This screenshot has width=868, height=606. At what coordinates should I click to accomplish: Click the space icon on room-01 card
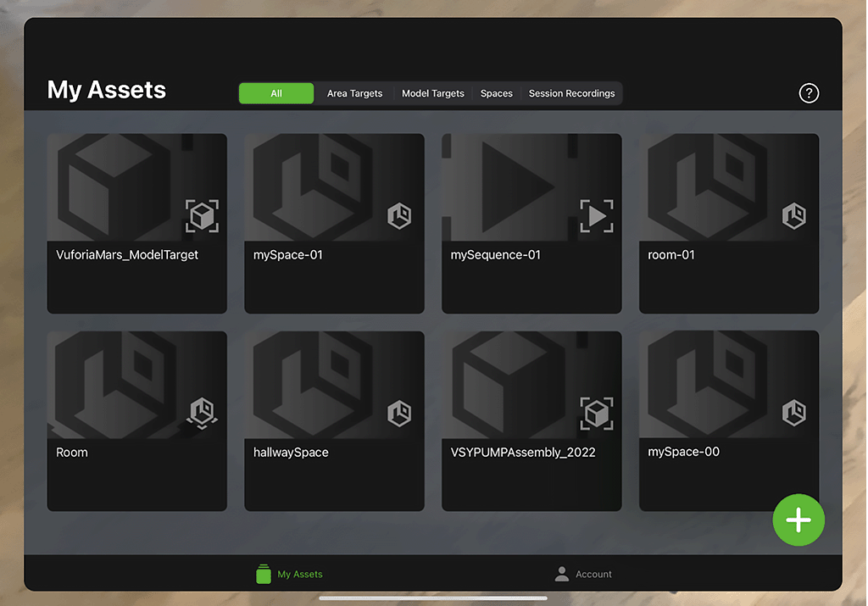coord(793,216)
